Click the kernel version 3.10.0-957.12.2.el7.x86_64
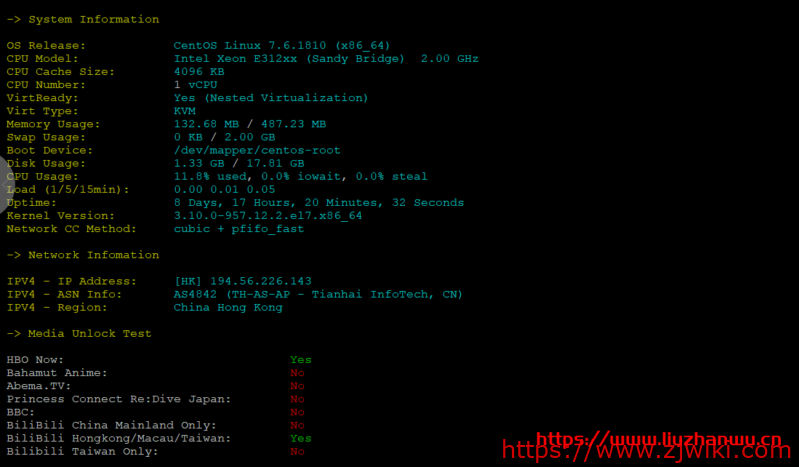The image size is (799, 467). click(x=268, y=216)
